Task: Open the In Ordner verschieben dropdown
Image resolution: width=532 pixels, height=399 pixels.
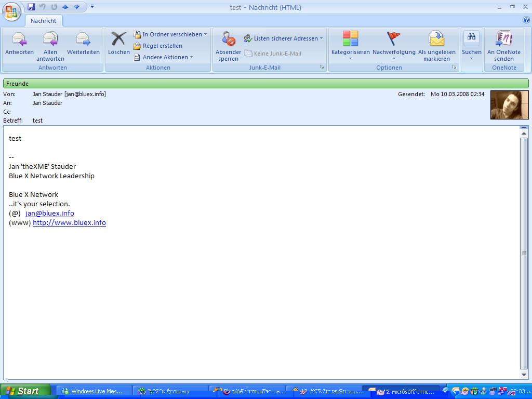Action: 170,34
